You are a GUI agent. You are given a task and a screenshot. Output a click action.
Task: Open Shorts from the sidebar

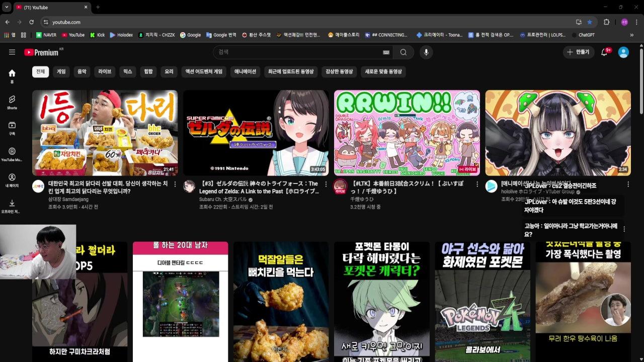(x=12, y=102)
